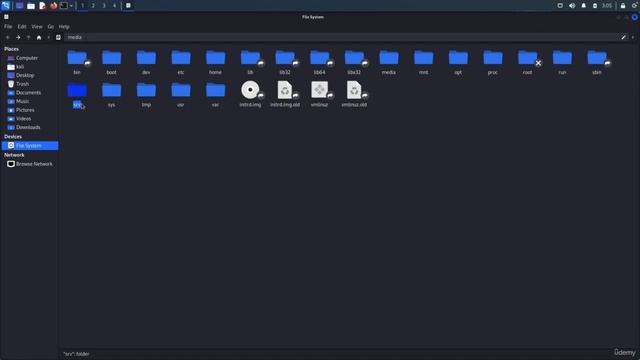Select the initrd.img.old file
This screenshot has height=360, width=640.
pyautogui.click(x=285, y=90)
